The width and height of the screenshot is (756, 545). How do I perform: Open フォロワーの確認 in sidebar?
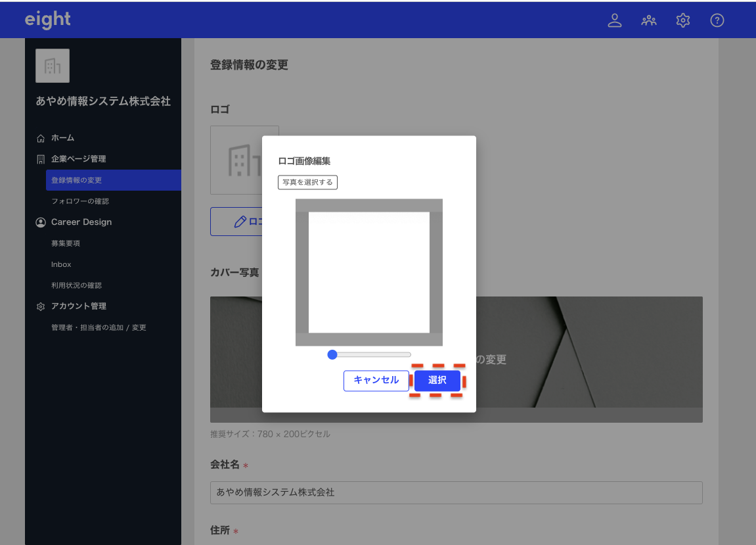80,201
